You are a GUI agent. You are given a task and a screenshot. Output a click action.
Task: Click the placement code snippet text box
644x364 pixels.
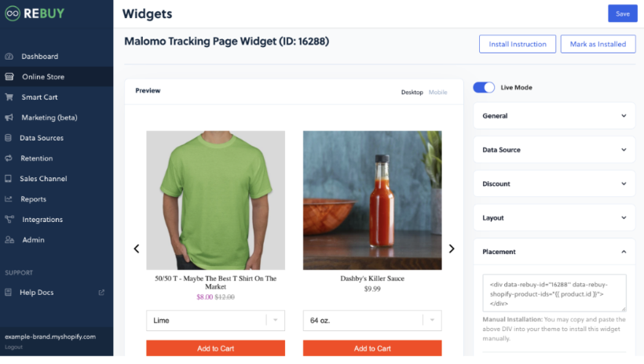click(554, 293)
